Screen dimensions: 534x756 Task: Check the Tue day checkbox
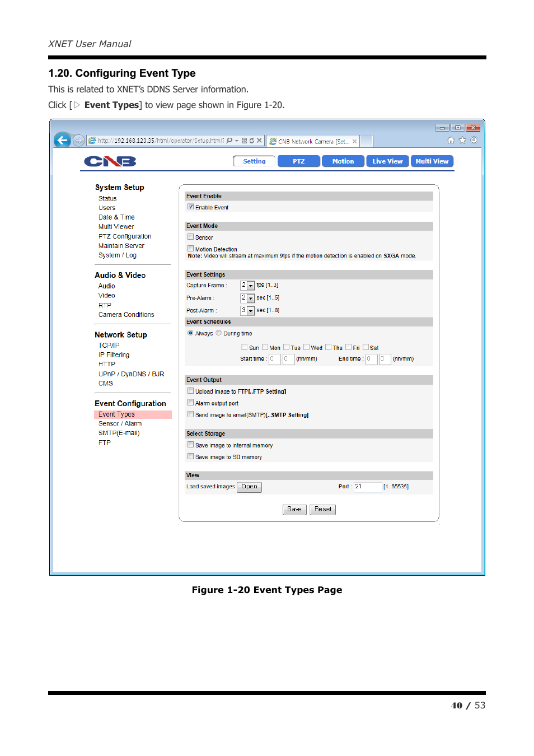pyautogui.click(x=287, y=347)
